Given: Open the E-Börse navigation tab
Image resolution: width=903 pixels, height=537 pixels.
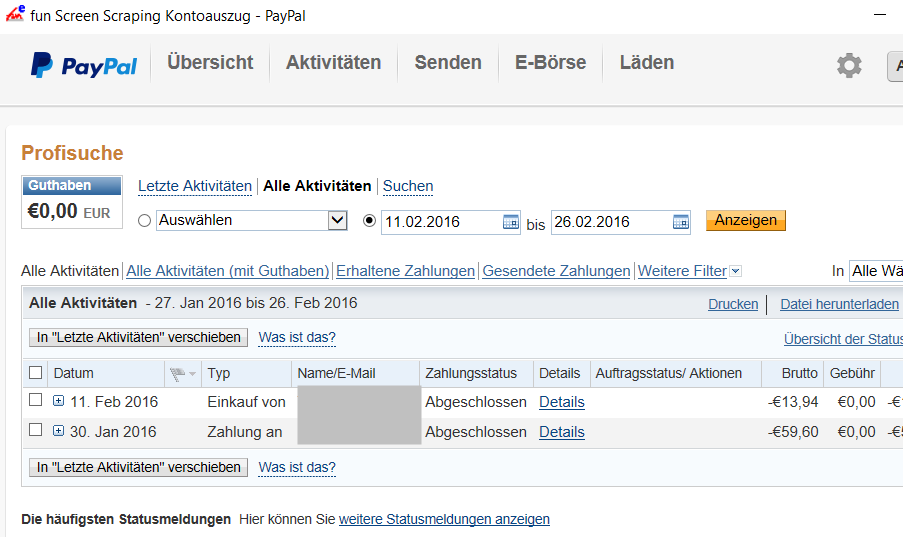Looking at the screenshot, I should 551,62.
